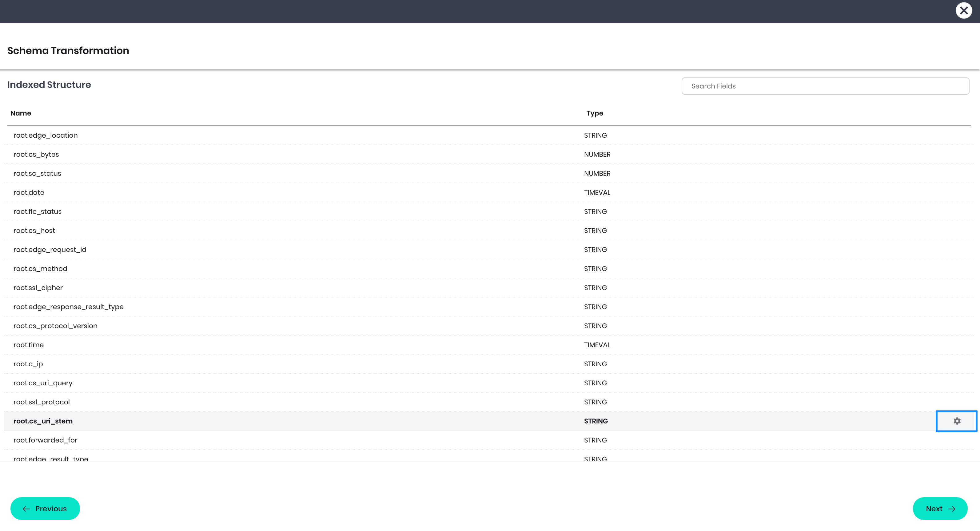980x531 pixels.
Task: Select the root.forwarded_for row
Action: [45, 440]
